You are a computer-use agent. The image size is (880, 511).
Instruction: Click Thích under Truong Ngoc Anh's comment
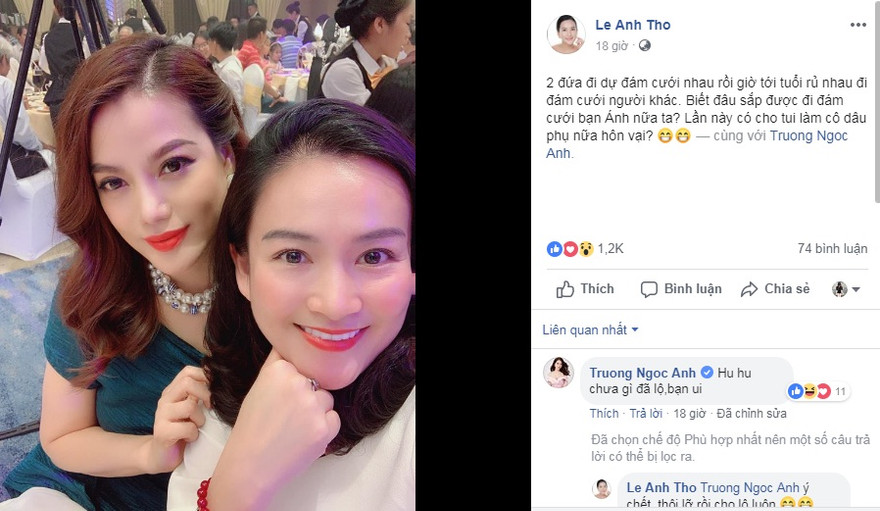[604, 413]
